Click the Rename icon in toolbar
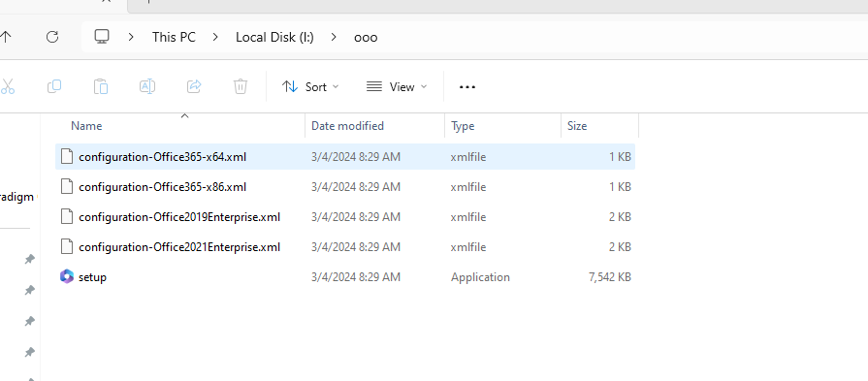 [146, 86]
